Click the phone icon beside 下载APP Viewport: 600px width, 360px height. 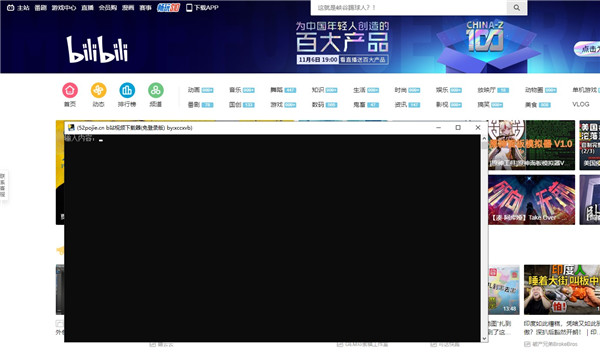click(x=189, y=8)
